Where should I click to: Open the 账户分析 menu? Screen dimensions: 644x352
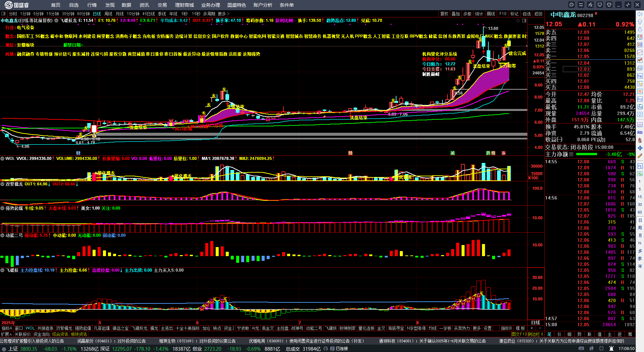[x=263, y=5]
